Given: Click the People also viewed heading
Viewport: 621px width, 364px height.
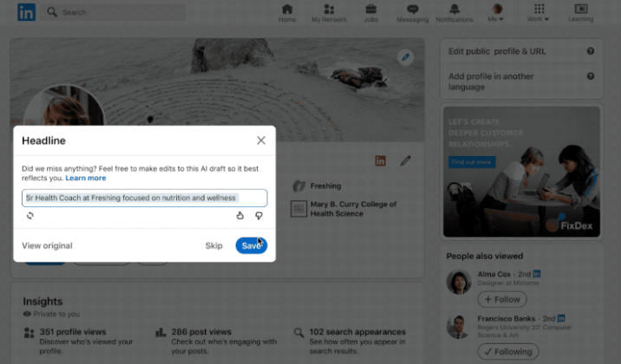Looking at the screenshot, I should tap(485, 256).
